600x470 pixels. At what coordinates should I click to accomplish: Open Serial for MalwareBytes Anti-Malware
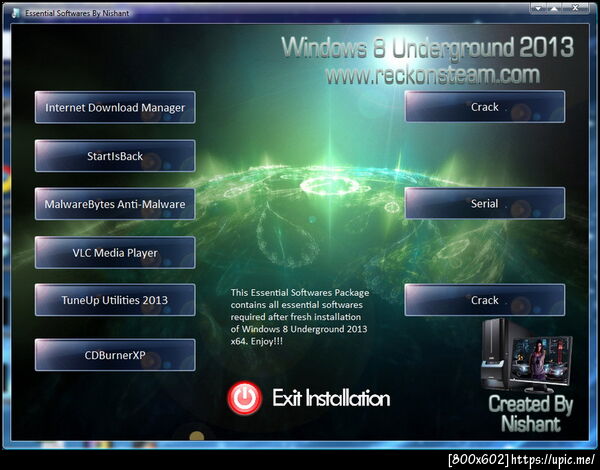click(x=485, y=203)
